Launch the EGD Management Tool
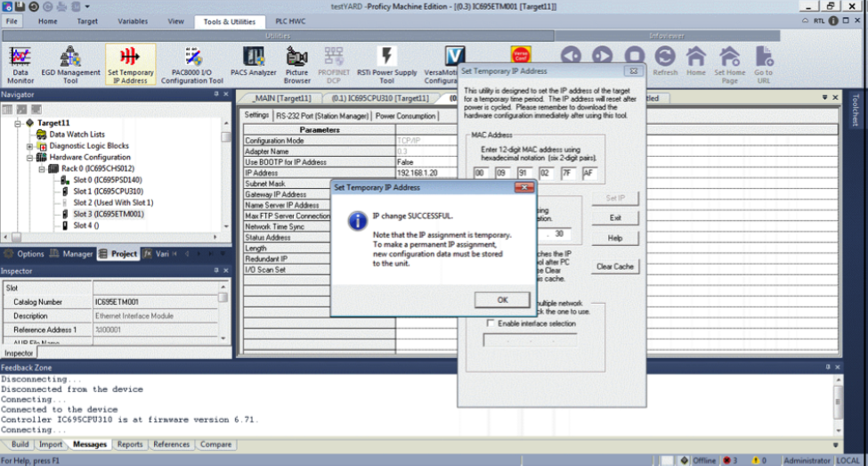 click(70, 65)
